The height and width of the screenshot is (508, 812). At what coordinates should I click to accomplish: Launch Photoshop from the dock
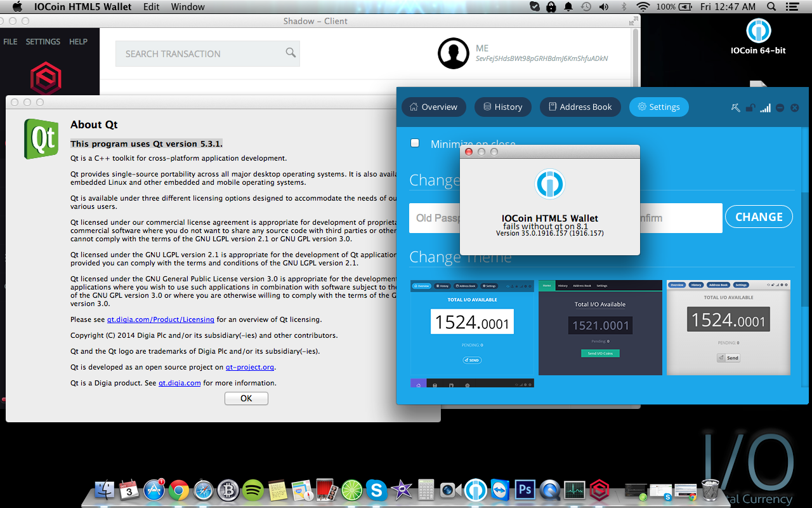(x=525, y=490)
